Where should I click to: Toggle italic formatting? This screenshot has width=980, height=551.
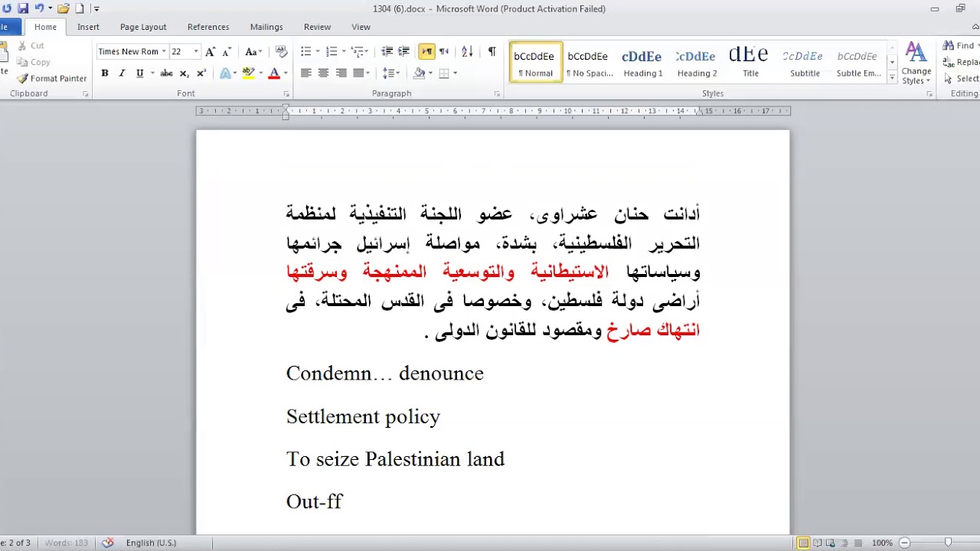click(x=122, y=73)
